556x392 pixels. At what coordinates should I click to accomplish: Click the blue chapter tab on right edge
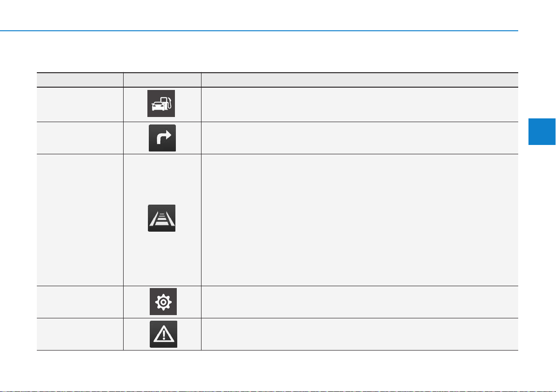(542, 131)
